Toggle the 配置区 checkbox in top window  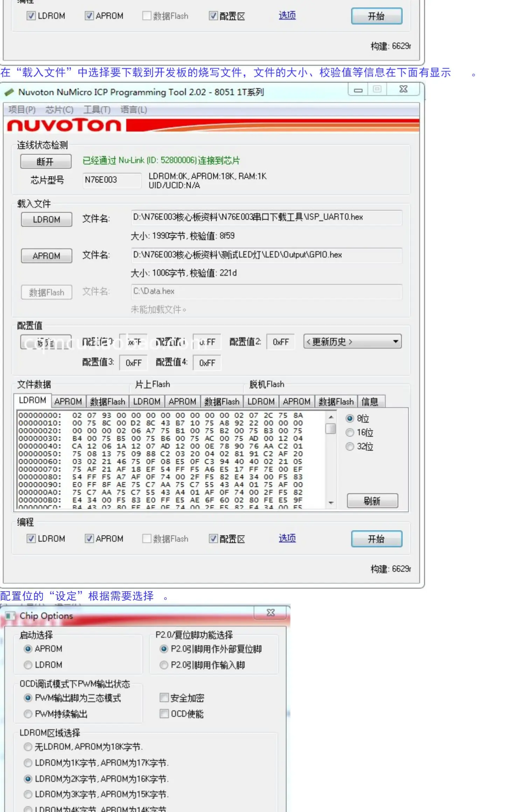[x=213, y=16]
